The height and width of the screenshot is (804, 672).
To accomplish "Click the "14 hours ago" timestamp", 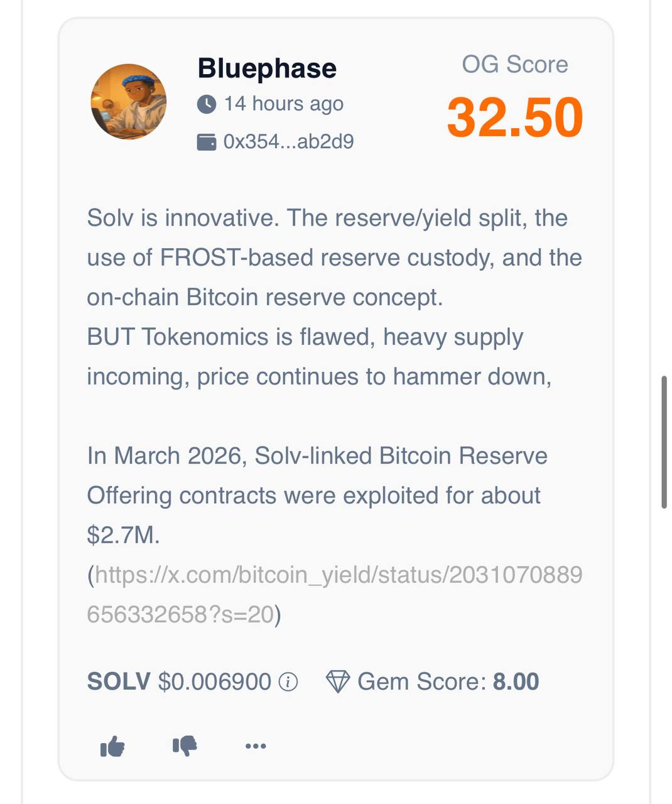I will [x=284, y=104].
